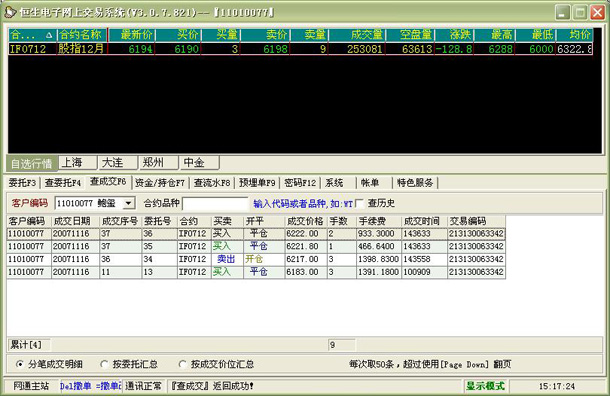Screen dimensions: 610x396
Task: Maximize the trading system window
Action: pyautogui.click(x=580, y=12)
